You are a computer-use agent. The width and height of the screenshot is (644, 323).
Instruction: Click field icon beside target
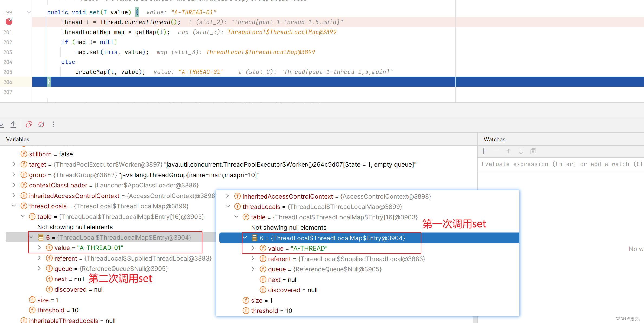coord(24,164)
